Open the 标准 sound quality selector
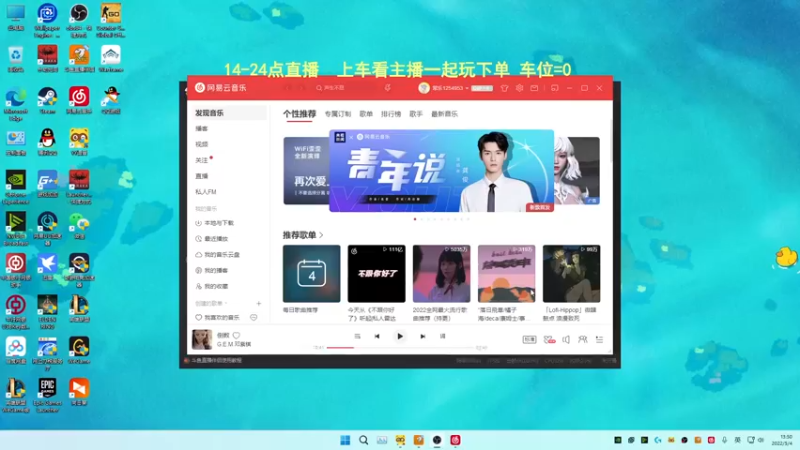800x450 pixels. [x=529, y=339]
